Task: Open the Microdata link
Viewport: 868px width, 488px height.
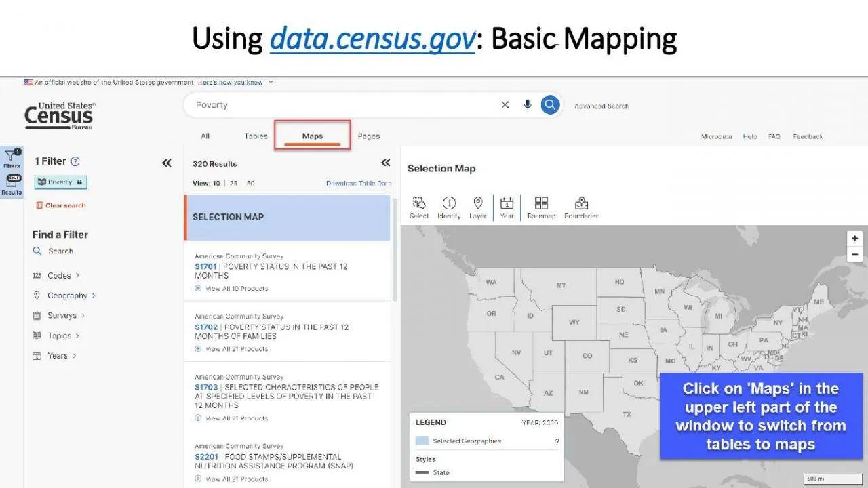Action: 717,136
